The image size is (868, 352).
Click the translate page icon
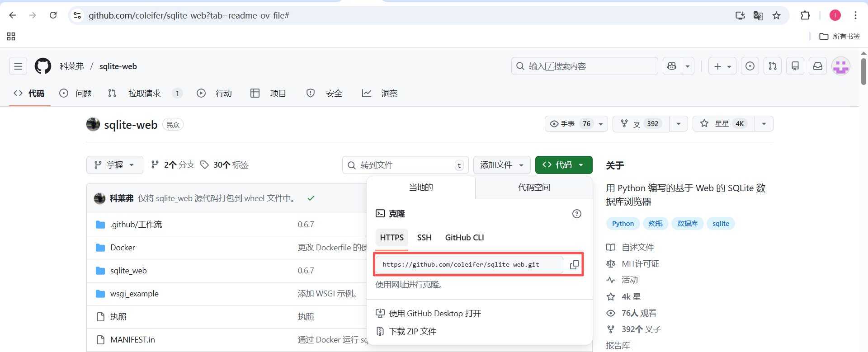(x=758, y=15)
